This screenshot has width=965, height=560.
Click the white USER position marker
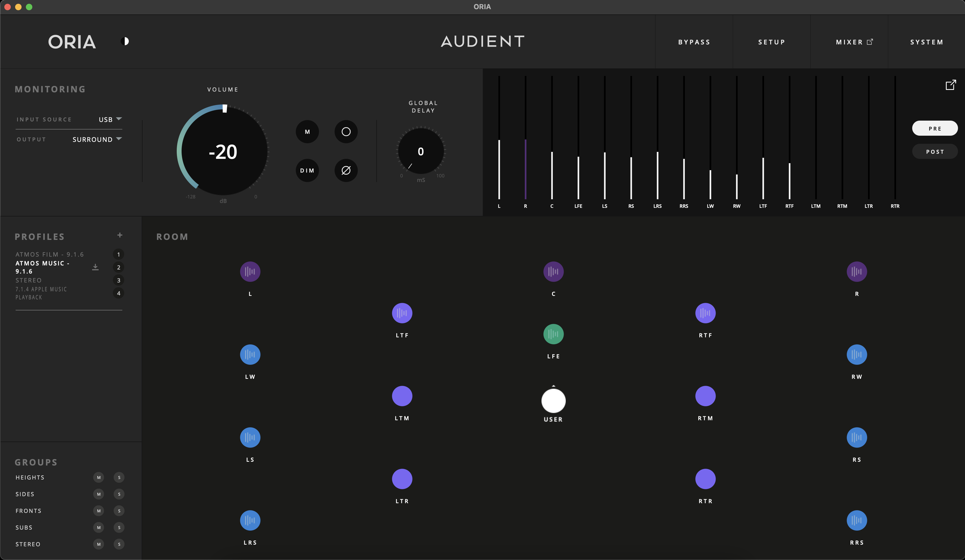coord(553,401)
